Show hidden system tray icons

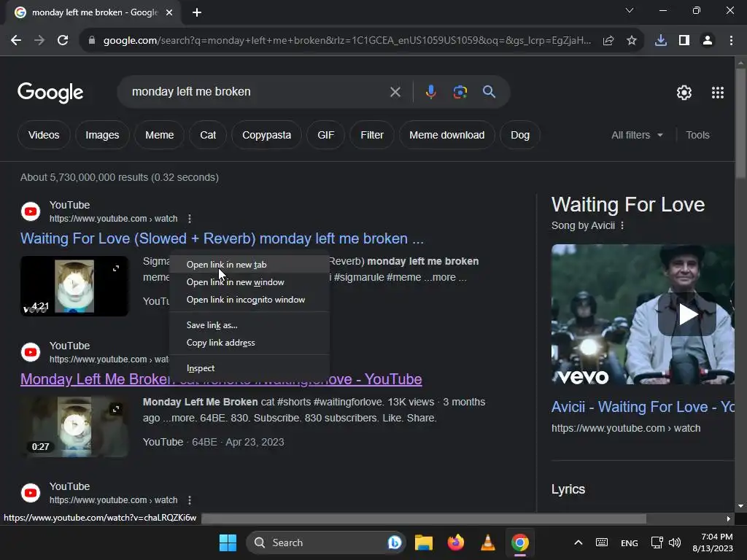578,542
